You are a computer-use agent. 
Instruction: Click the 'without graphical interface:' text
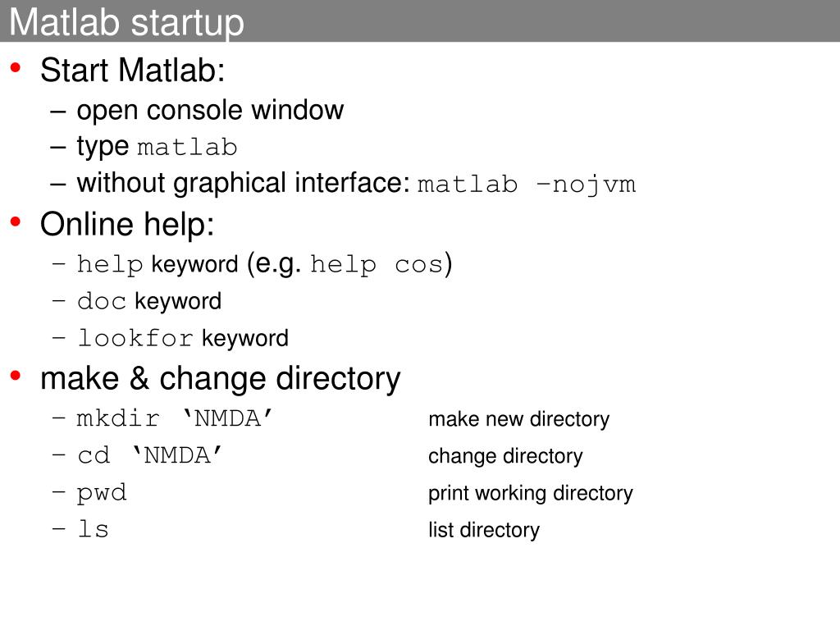click(x=244, y=183)
